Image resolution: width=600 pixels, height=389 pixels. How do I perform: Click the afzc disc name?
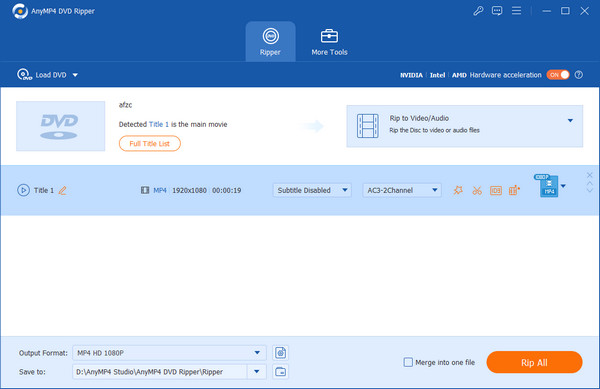click(126, 105)
